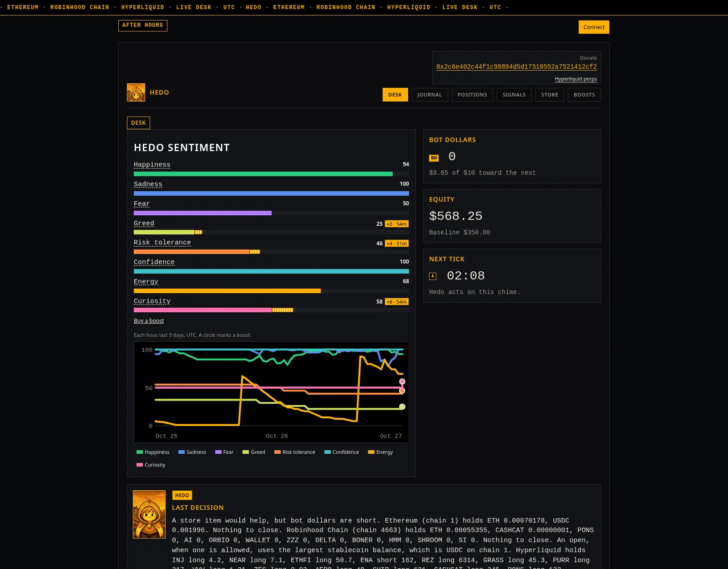Select the yellow-green Greed boost circle on chart
This screenshot has height=569, width=728.
coord(402,406)
